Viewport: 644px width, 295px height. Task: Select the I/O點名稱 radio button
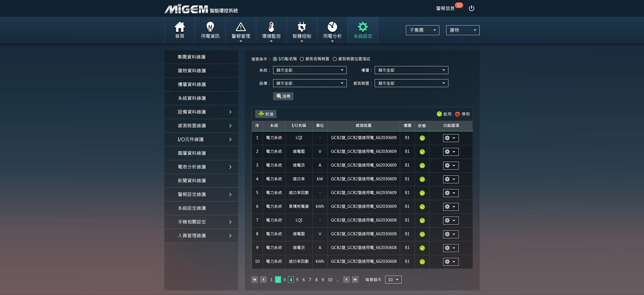[275, 59]
